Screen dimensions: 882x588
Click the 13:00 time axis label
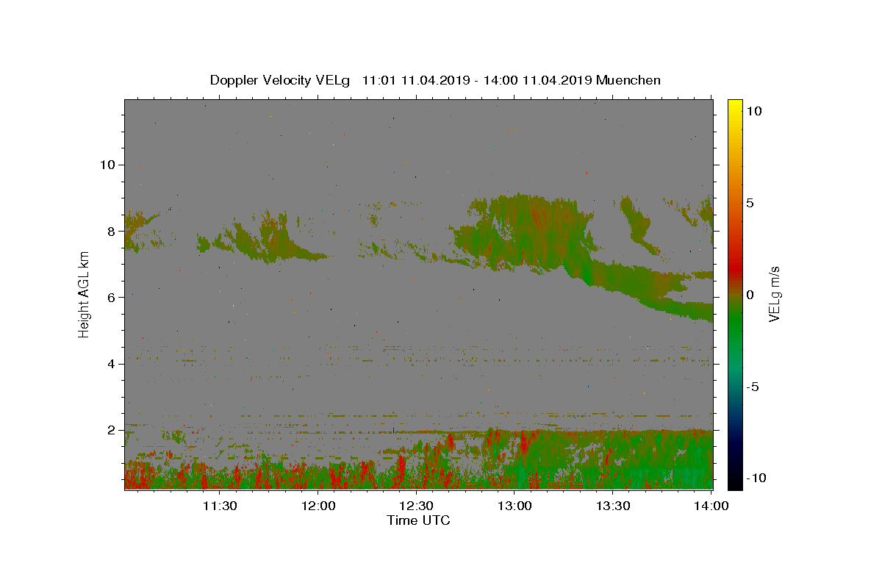coord(514,506)
